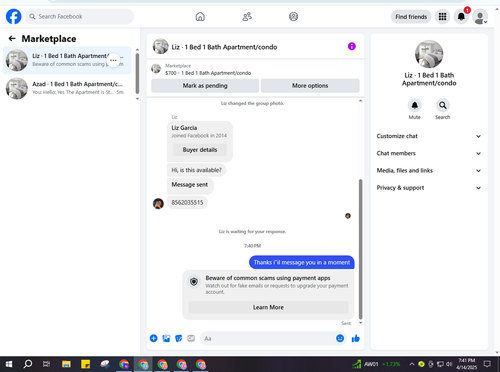Expand the Chat members section
The width and height of the screenshot is (500, 372).
pyautogui.click(x=429, y=153)
